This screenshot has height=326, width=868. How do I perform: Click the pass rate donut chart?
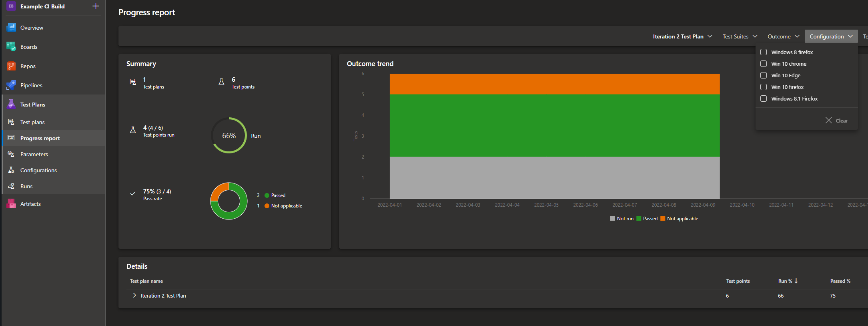coord(229,201)
